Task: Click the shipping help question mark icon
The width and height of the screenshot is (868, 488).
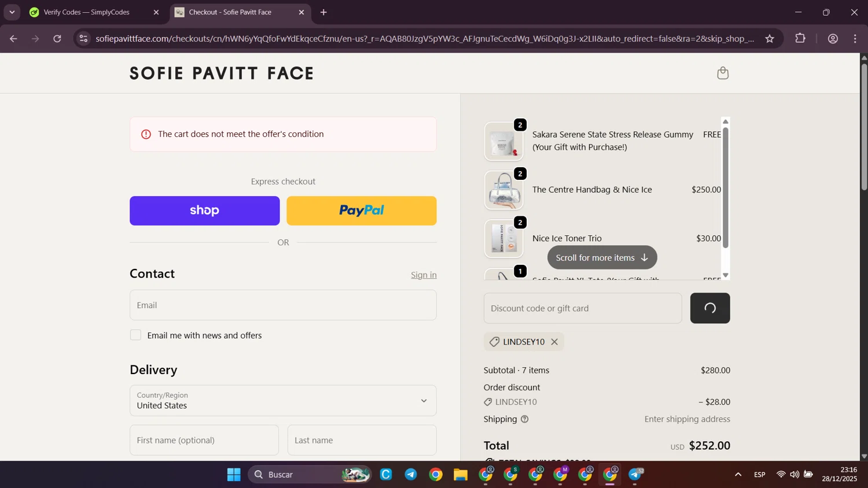Action: pos(525,419)
